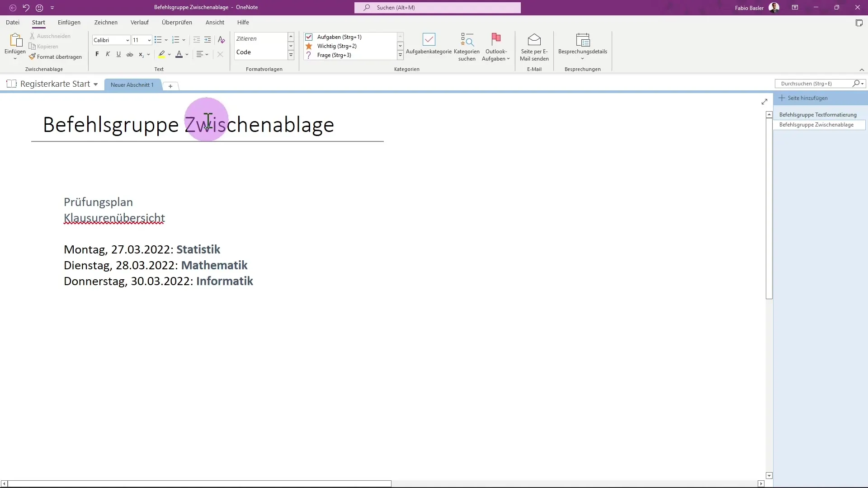Expand the styles gallery more arrow
This screenshot has height=488, width=868.
[x=291, y=55]
